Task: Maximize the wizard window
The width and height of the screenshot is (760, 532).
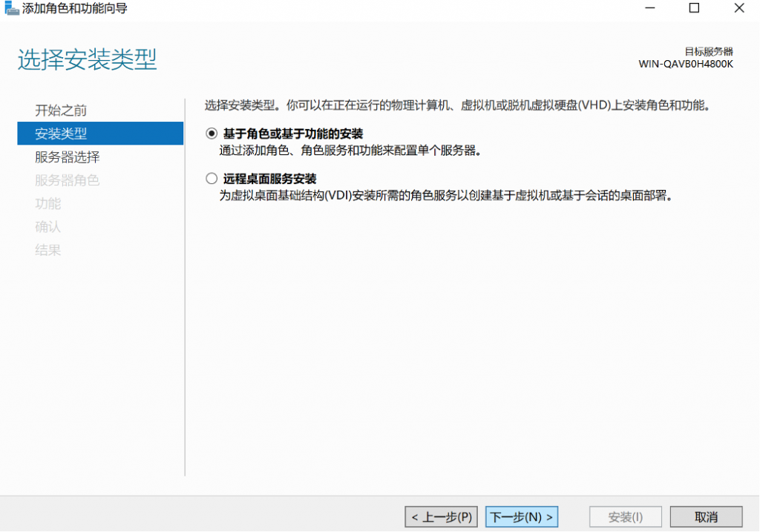Action: click(694, 8)
